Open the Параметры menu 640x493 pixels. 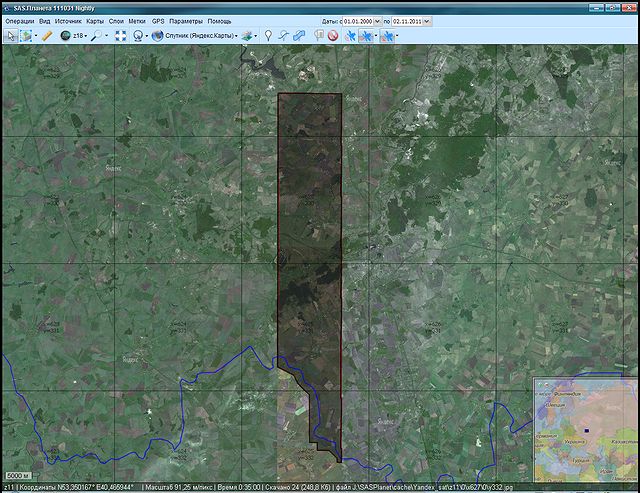pyautogui.click(x=185, y=20)
